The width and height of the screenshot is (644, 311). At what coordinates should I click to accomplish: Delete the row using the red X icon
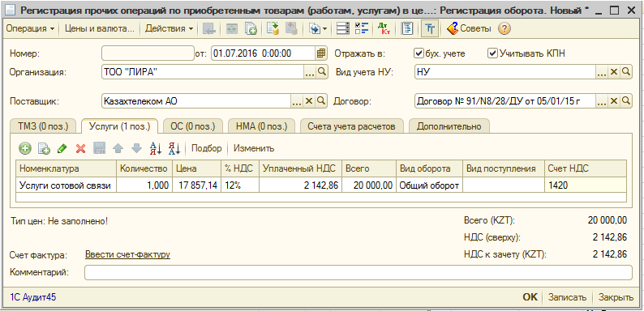pos(80,148)
